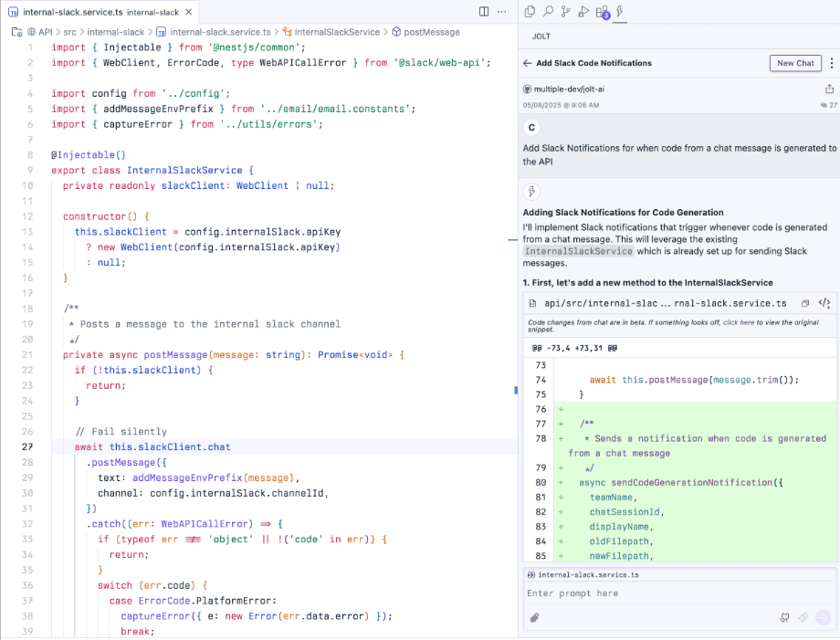Screen dimensions: 840x640
Task: Click the 05/08/2025 @ 9:06 AM timestamp
Action: (561, 105)
